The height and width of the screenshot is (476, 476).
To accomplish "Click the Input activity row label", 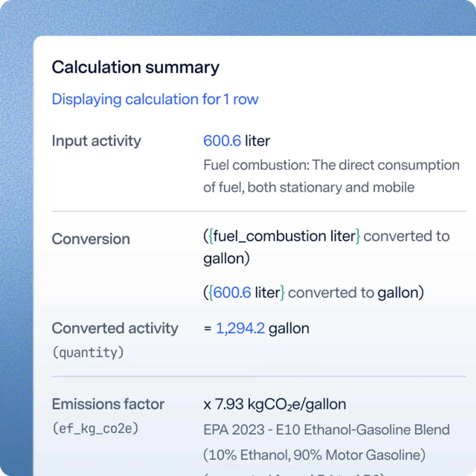I will coord(96,140).
